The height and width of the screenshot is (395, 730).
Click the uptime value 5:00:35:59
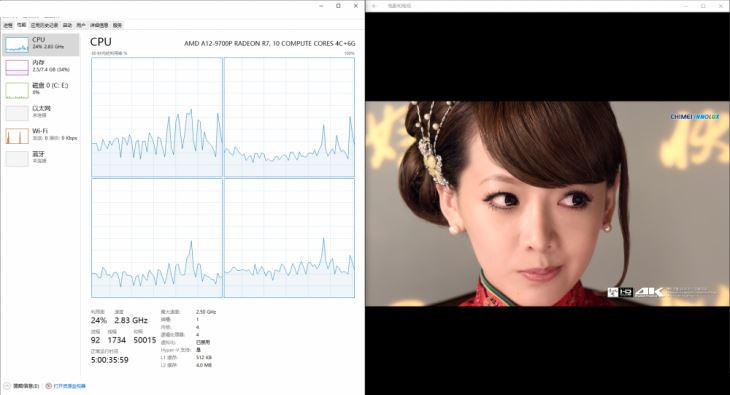pyautogui.click(x=109, y=360)
